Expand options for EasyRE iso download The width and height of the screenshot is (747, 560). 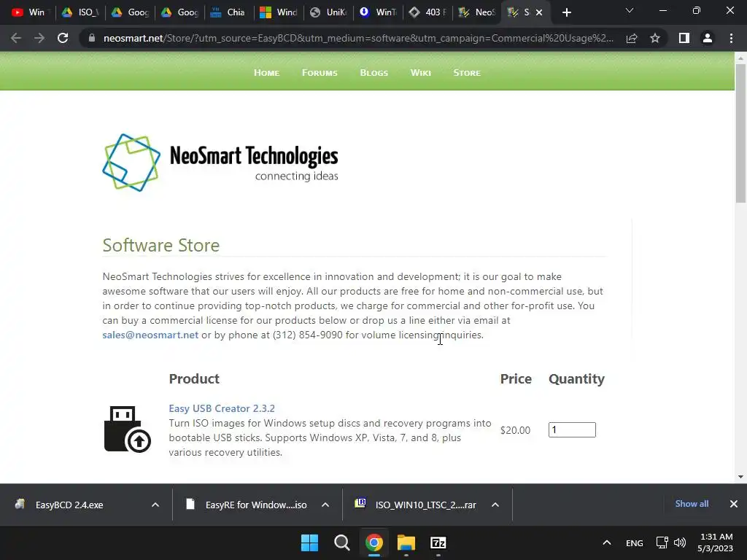(x=325, y=505)
